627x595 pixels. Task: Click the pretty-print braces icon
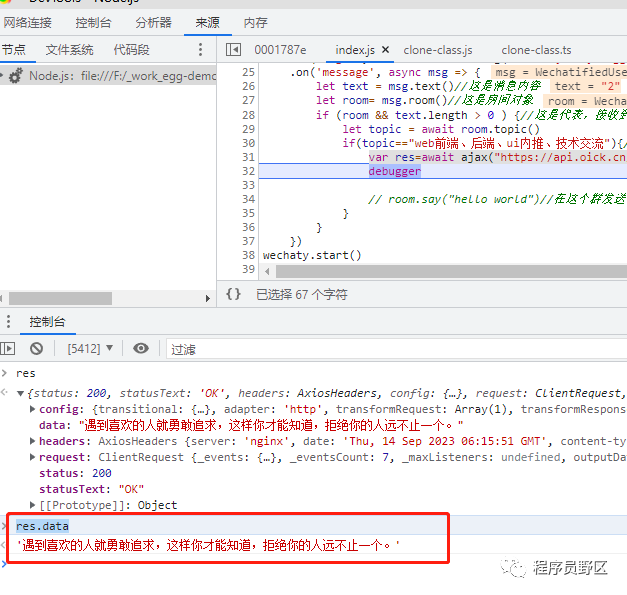[x=233, y=294]
